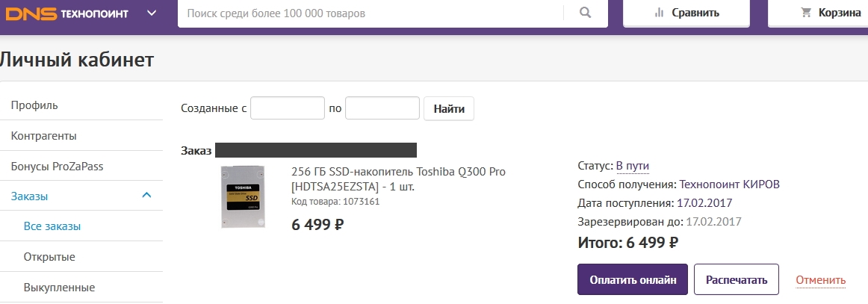Collapse the Заказы section chevron

[146, 195]
